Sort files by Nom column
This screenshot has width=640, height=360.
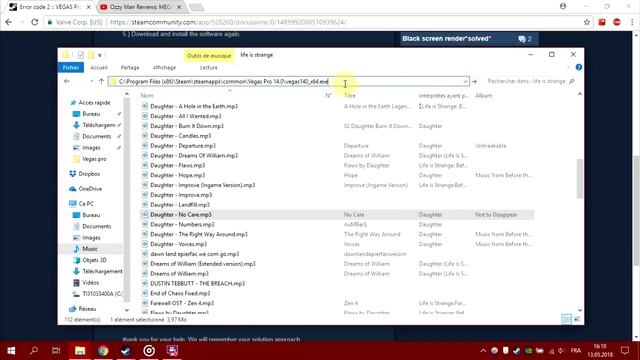[147, 96]
